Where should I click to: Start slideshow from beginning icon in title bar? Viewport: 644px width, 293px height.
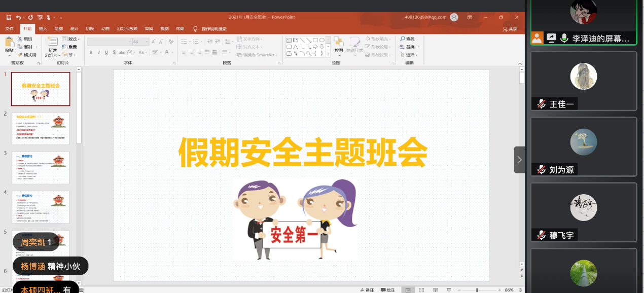(40, 17)
